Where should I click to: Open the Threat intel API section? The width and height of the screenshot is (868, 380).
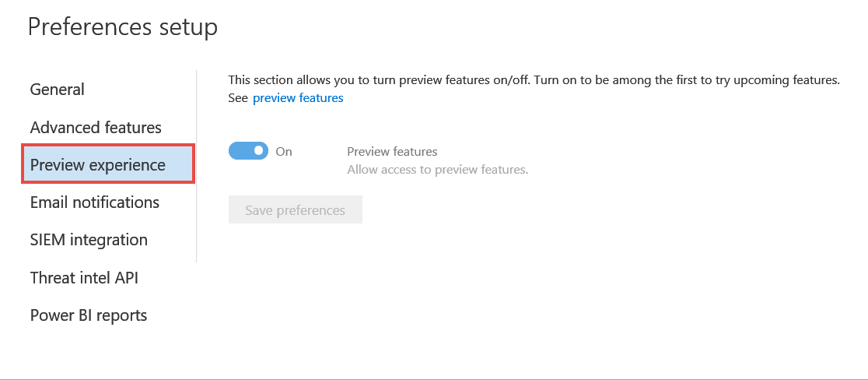point(84,278)
